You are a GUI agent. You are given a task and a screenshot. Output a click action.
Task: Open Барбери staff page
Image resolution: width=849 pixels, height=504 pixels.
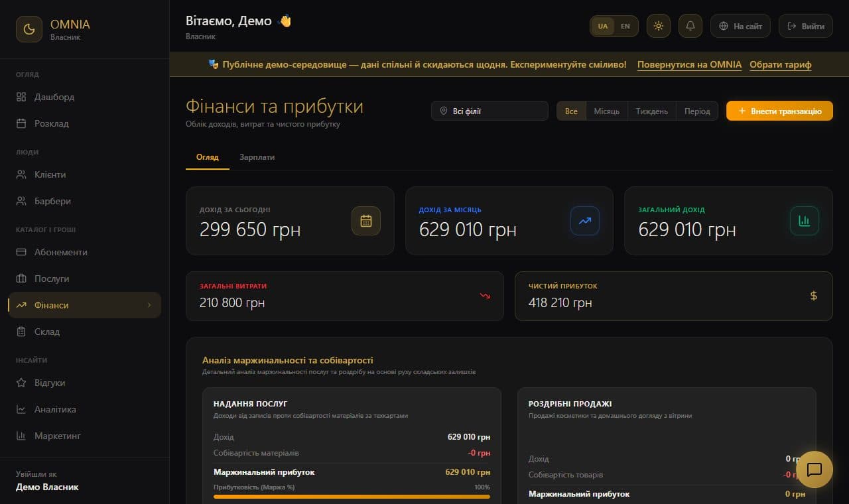tap(84, 201)
